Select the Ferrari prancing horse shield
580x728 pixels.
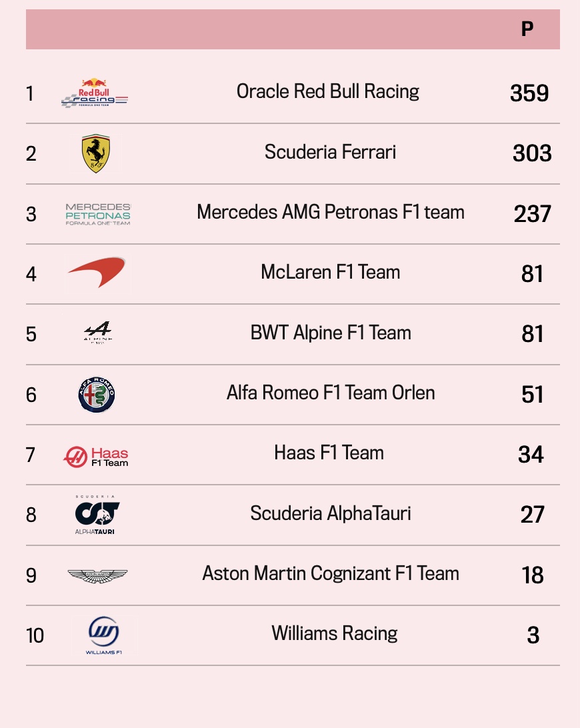tap(96, 153)
